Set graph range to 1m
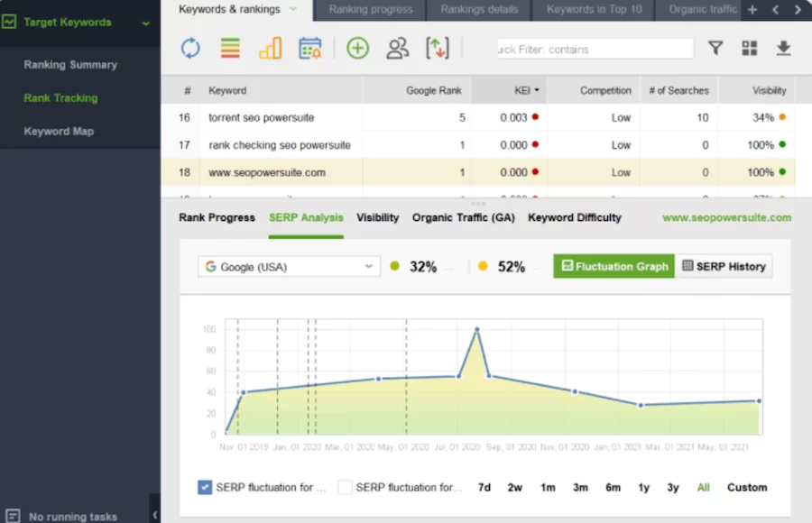This screenshot has width=812, height=523. click(548, 487)
